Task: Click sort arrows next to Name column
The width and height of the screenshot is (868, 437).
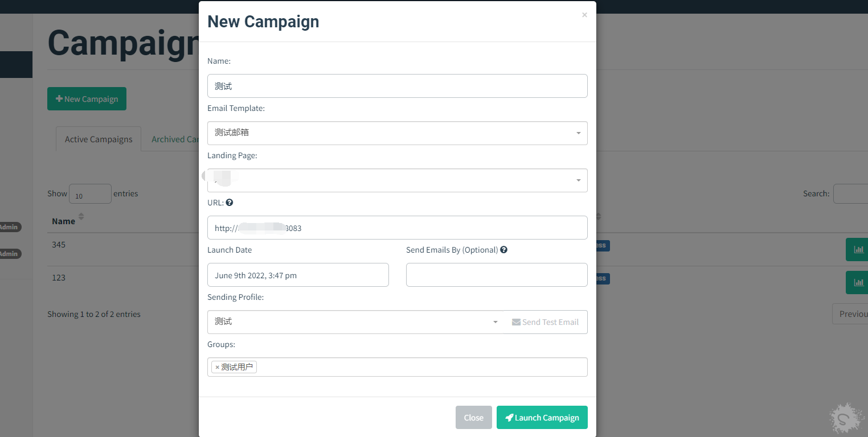Action: point(81,217)
